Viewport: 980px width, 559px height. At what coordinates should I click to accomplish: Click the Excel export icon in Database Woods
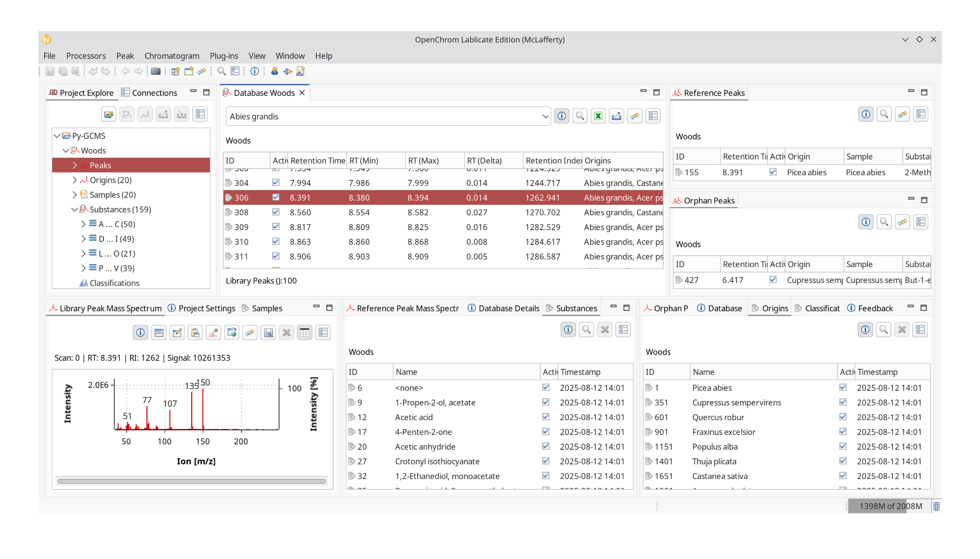(x=598, y=116)
